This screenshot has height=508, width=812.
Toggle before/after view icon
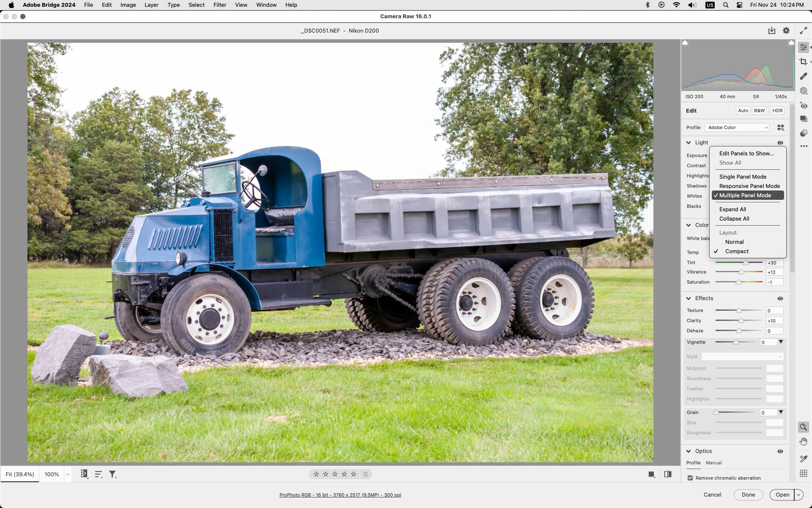pos(668,474)
